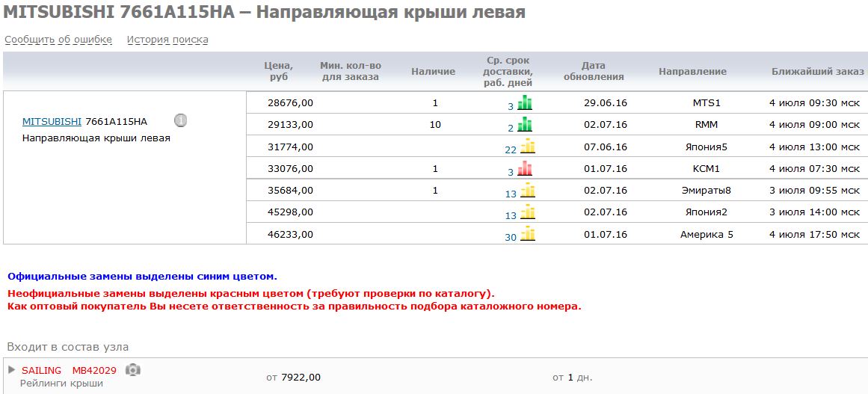This screenshot has height=394, width=868.
Task: Expand the SAILING MB42029 row triangle
Action: click(12, 369)
